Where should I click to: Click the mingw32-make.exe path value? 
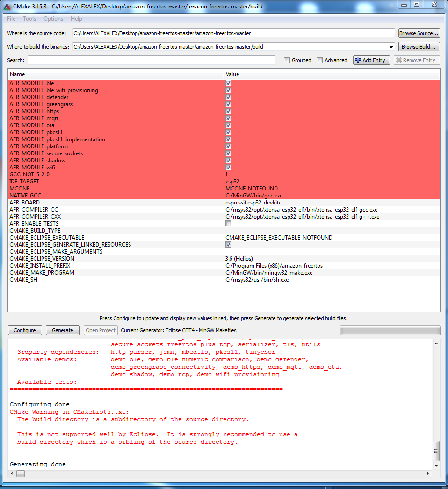coord(269,273)
